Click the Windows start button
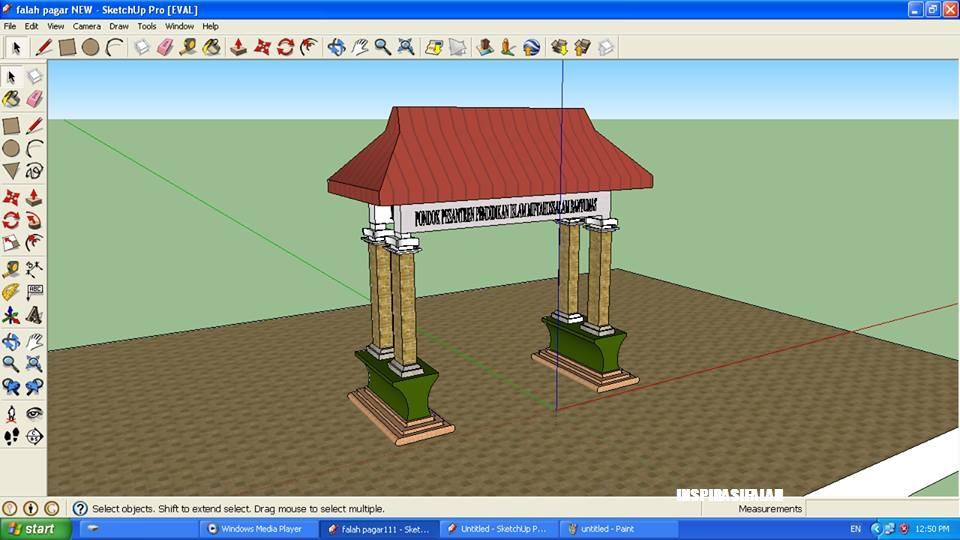This screenshot has width=960, height=540. point(36,528)
